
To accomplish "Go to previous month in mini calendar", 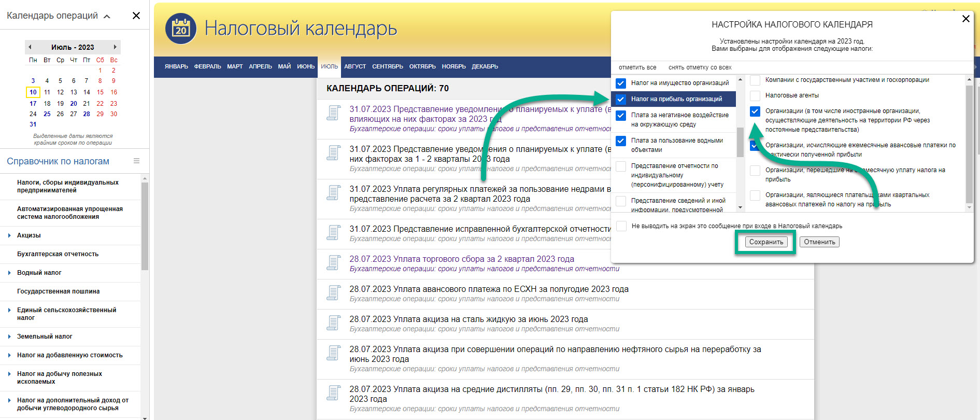I will coord(30,47).
